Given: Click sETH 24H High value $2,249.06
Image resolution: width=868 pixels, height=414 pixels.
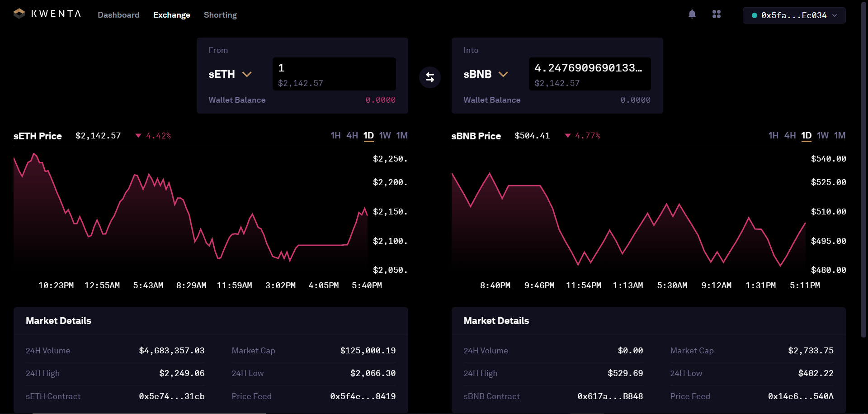Looking at the screenshot, I should point(182,373).
